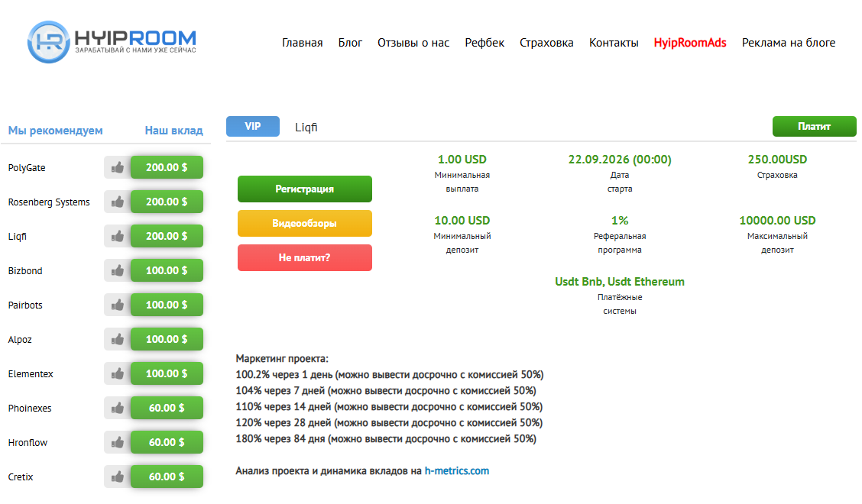Open the yellow Видеообзоры button
This screenshot has height=504, width=862.
point(305,223)
